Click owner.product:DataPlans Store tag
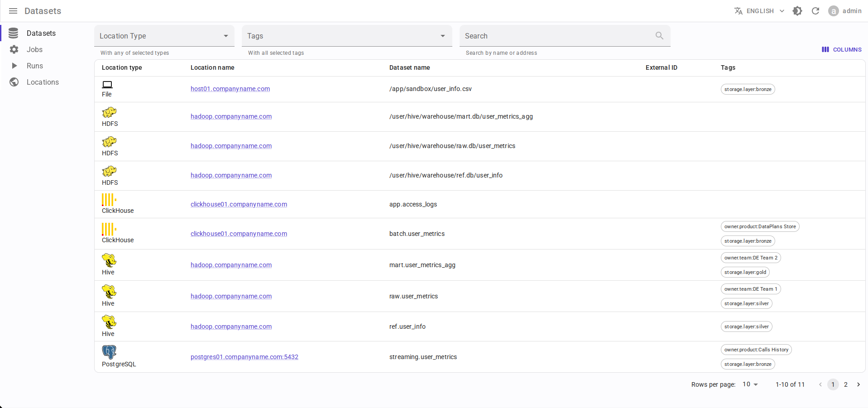The image size is (868, 408). [x=760, y=226]
